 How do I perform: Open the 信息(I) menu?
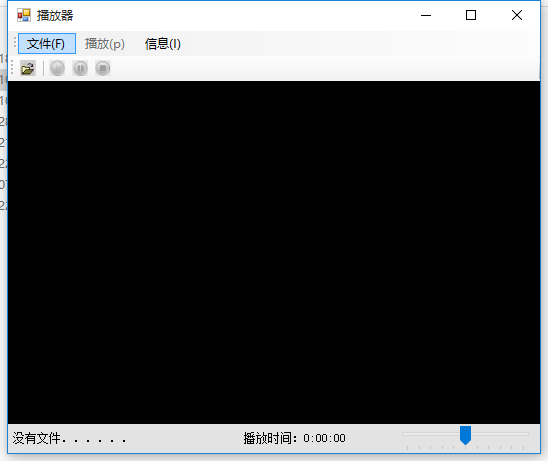[163, 44]
